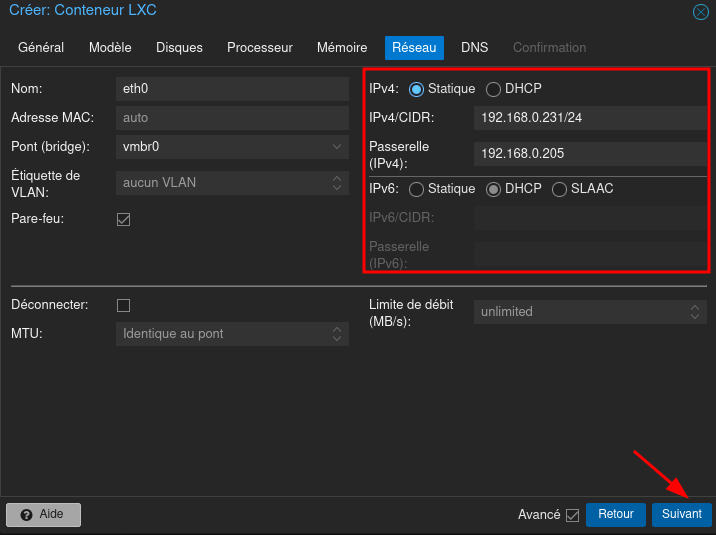Select IPv6 Statique radio button
Image resolution: width=716 pixels, height=535 pixels.
point(416,189)
